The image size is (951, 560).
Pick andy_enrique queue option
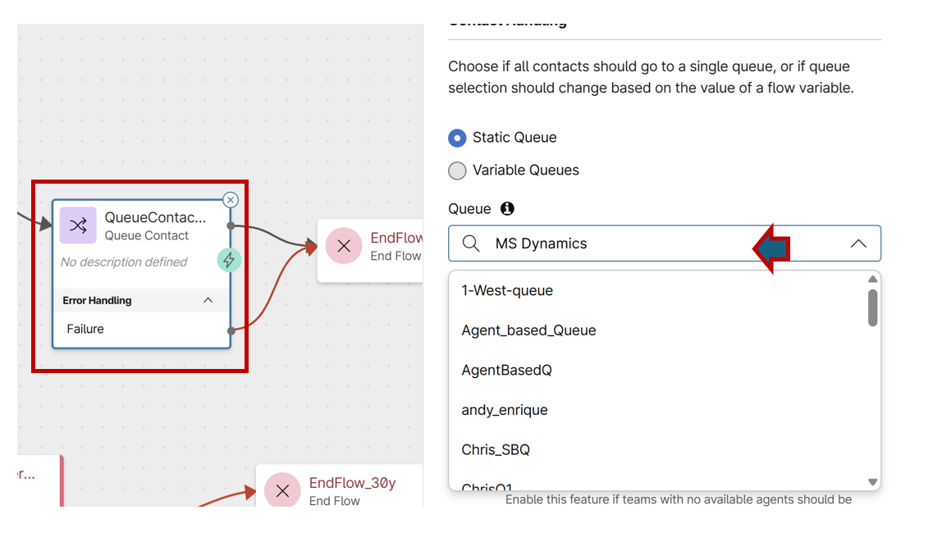[x=505, y=410]
